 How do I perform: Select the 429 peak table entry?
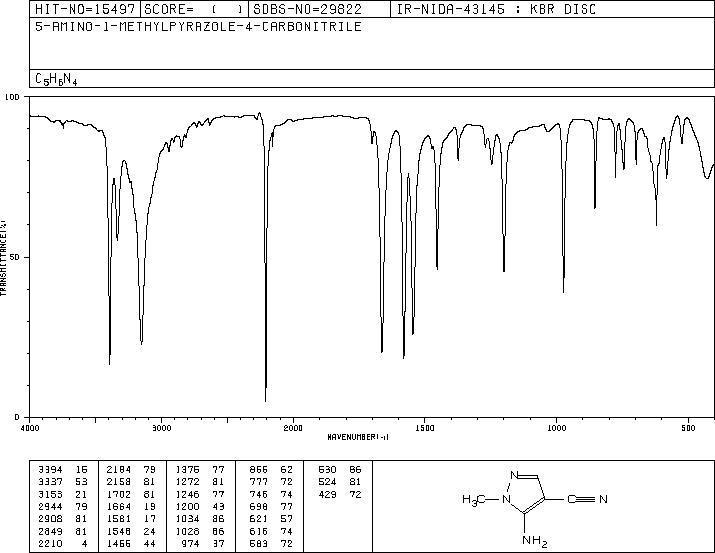tap(339, 494)
